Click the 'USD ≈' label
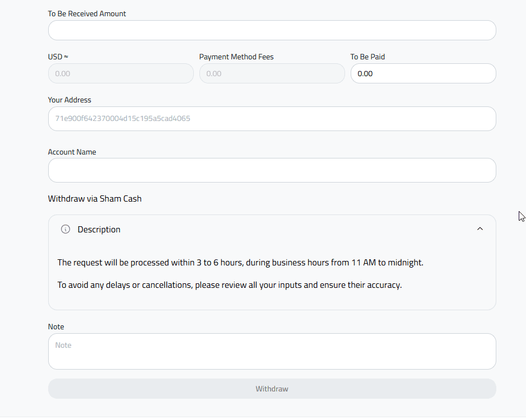The image size is (526, 420). point(58,57)
